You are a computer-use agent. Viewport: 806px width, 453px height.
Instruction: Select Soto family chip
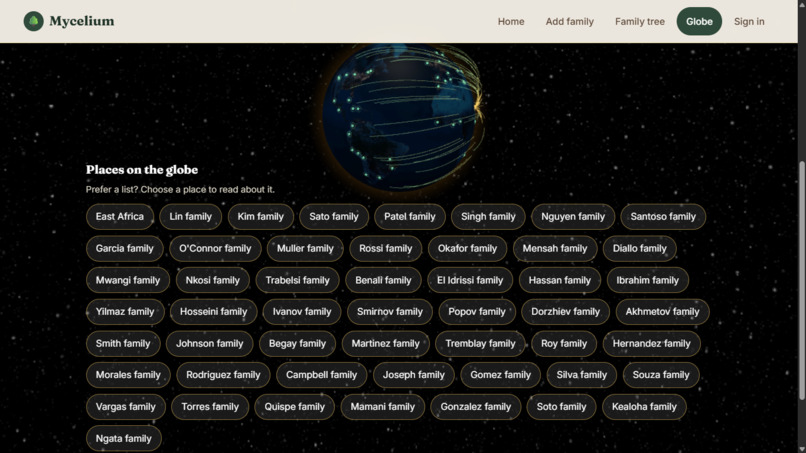[561, 407]
